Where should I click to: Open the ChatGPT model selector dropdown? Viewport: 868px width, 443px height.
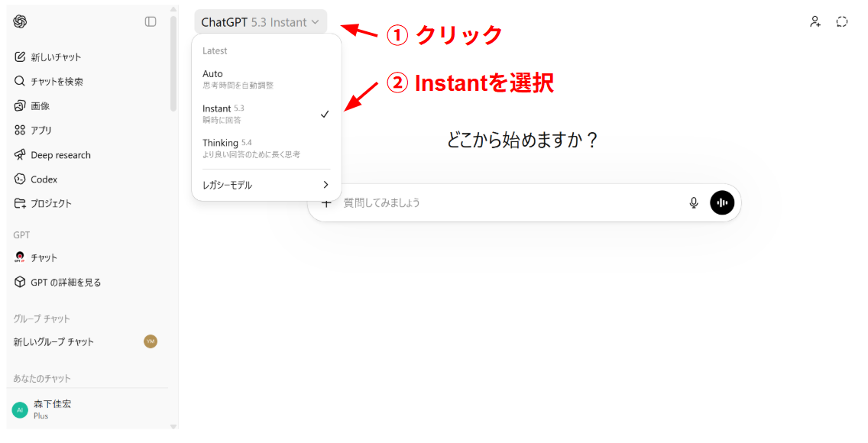point(260,22)
